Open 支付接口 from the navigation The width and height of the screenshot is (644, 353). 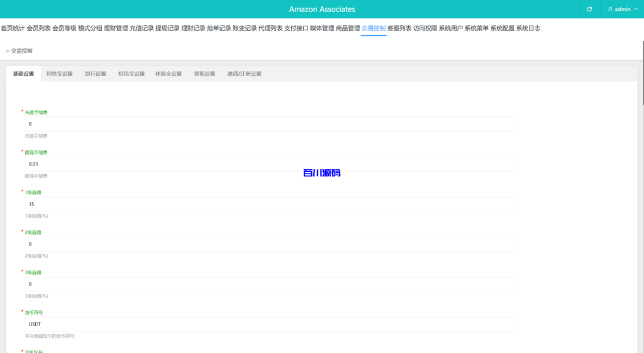pyautogui.click(x=296, y=28)
